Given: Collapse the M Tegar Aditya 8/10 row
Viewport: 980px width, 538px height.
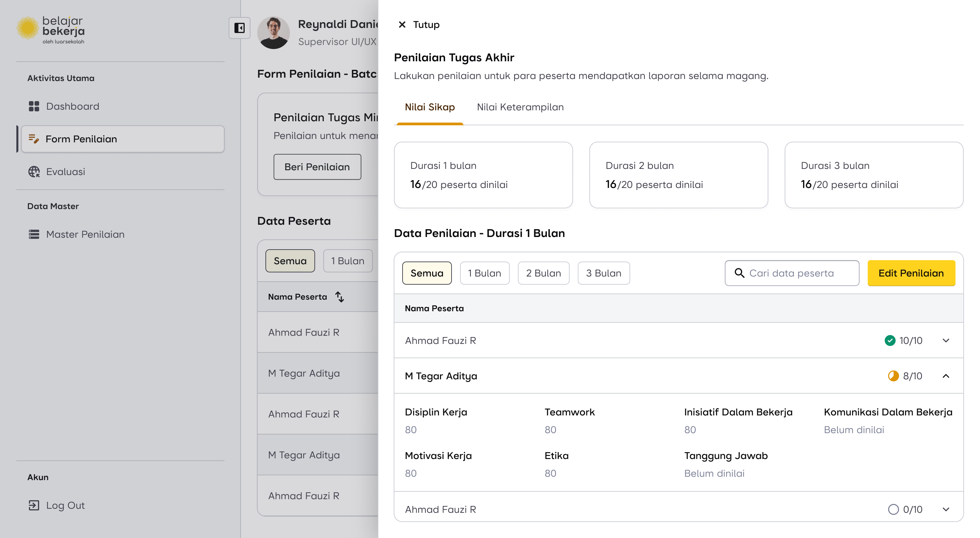Looking at the screenshot, I should coord(946,376).
